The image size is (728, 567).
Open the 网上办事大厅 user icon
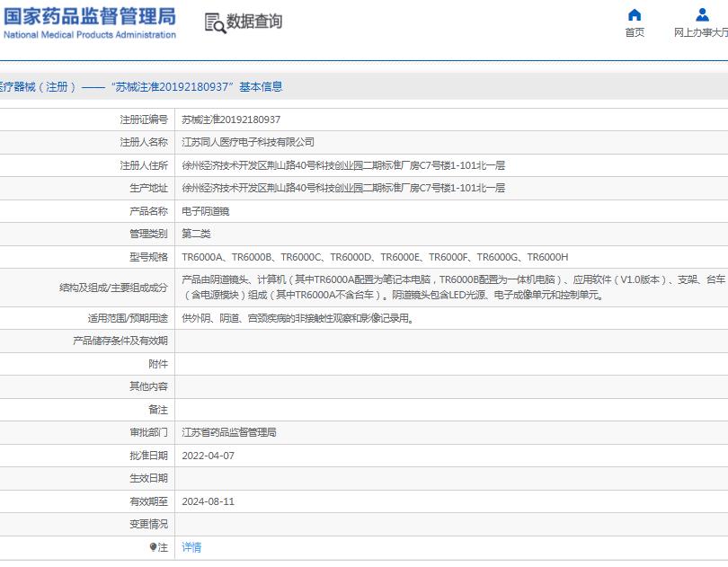702,15
